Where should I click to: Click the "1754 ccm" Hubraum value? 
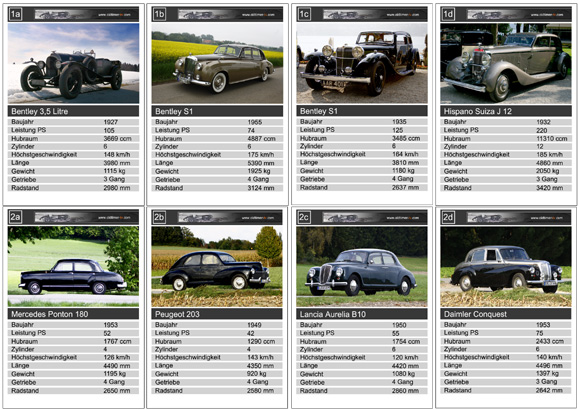[x=406, y=341]
